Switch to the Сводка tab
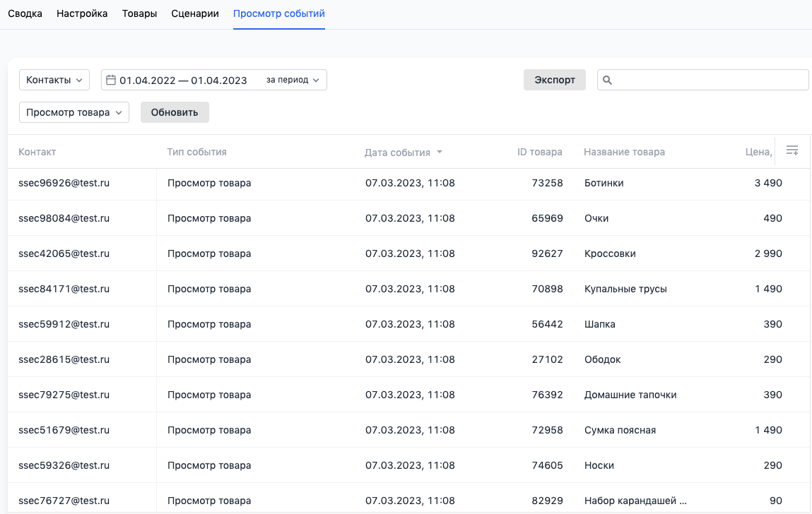Image resolution: width=812 pixels, height=514 pixels. coord(25,14)
